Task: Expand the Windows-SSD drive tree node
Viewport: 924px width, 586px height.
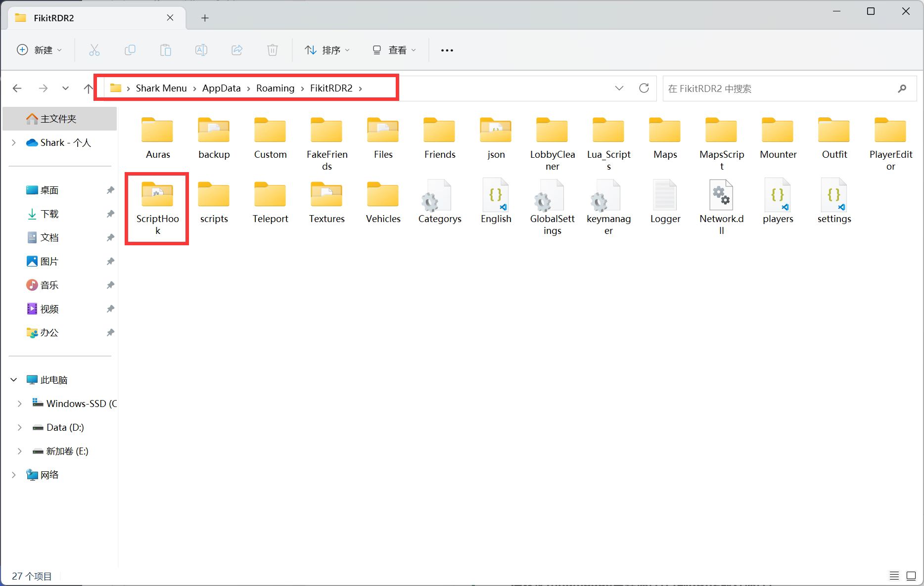Action: click(x=20, y=404)
